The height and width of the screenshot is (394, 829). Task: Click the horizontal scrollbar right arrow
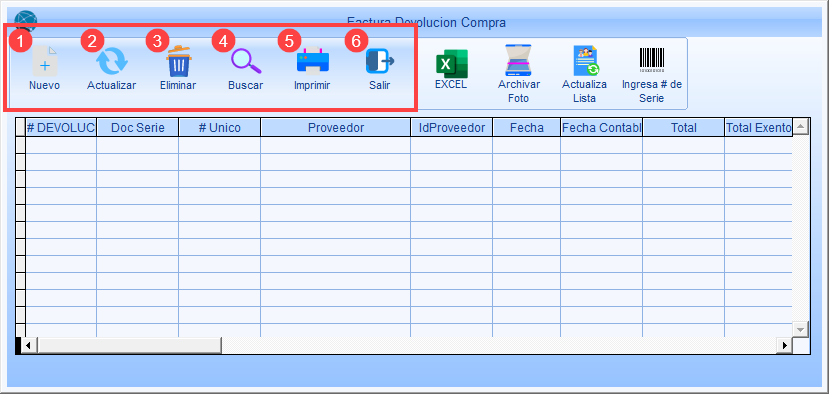coord(785,345)
